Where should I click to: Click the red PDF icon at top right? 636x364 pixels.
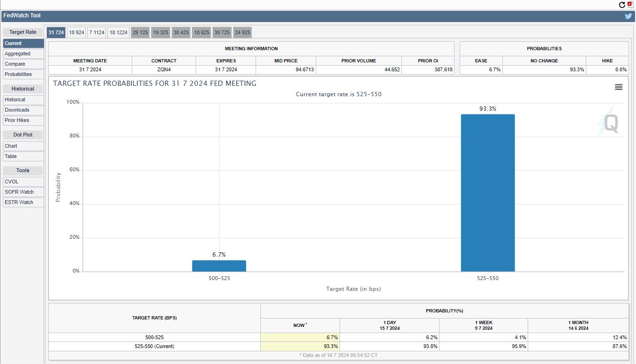tap(630, 5)
